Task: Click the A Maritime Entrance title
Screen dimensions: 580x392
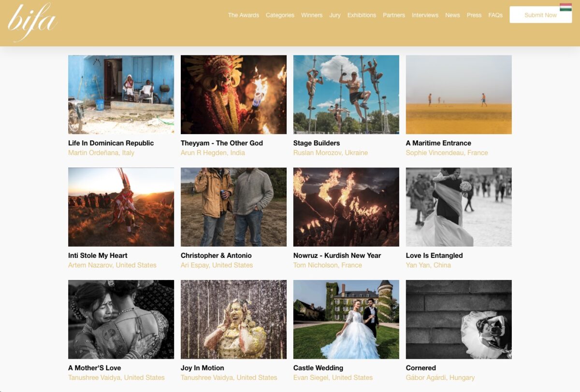Action: pyautogui.click(x=438, y=143)
